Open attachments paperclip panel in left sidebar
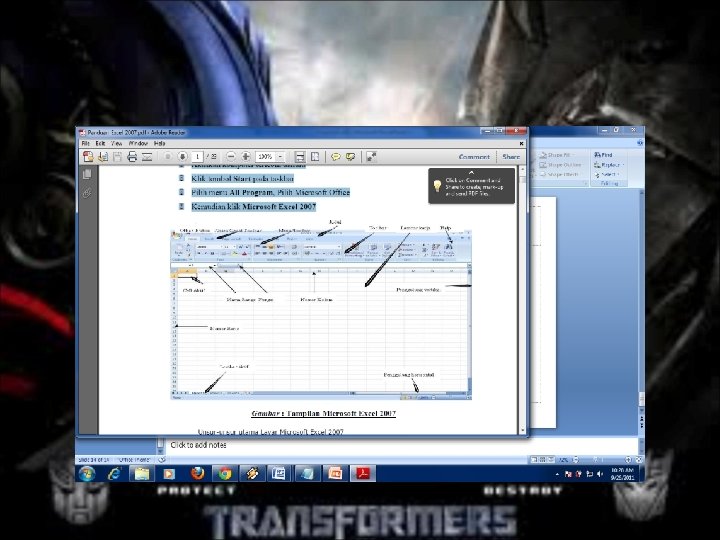This screenshot has width=720, height=540. click(x=87, y=193)
